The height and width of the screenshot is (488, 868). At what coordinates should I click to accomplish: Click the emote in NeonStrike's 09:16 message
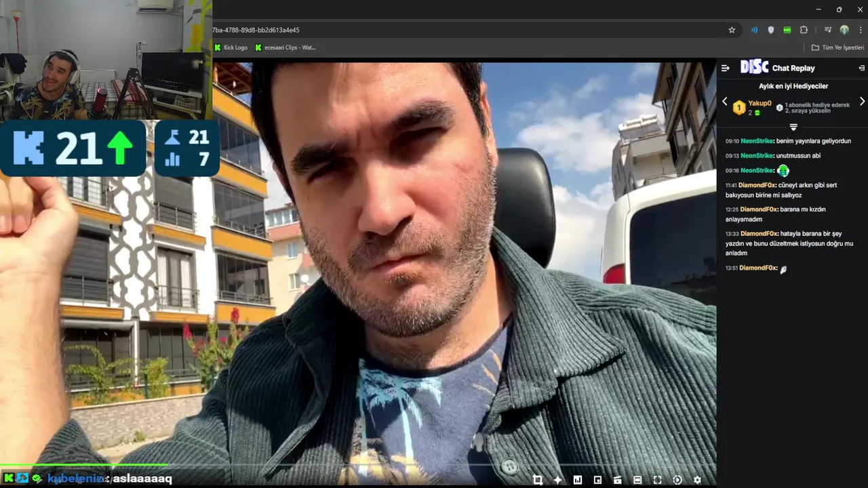(x=783, y=171)
